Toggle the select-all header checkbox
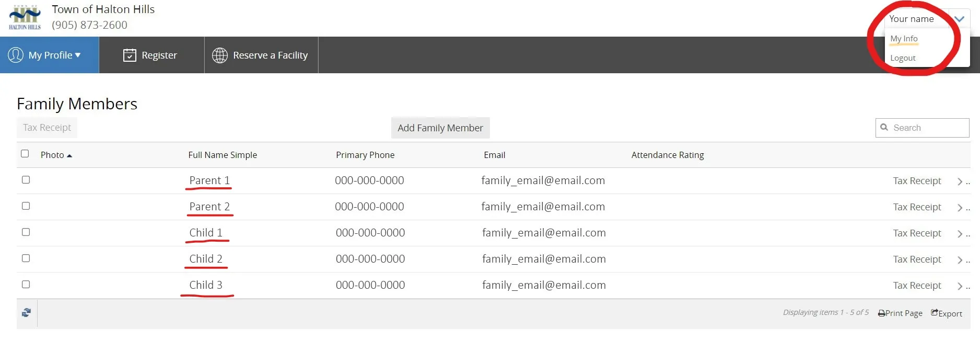The image size is (980, 339). point(25,153)
